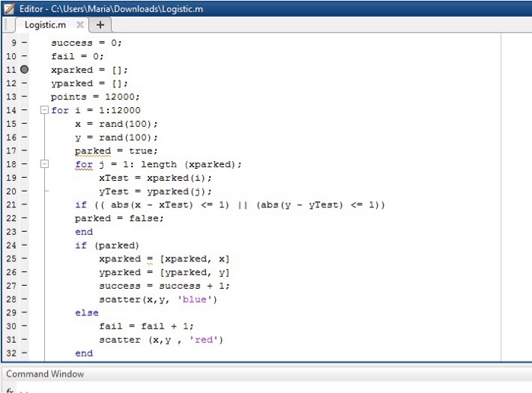Click 'xparked = [xparked, x]' line
The width and height of the screenshot is (532, 393).
164,259
